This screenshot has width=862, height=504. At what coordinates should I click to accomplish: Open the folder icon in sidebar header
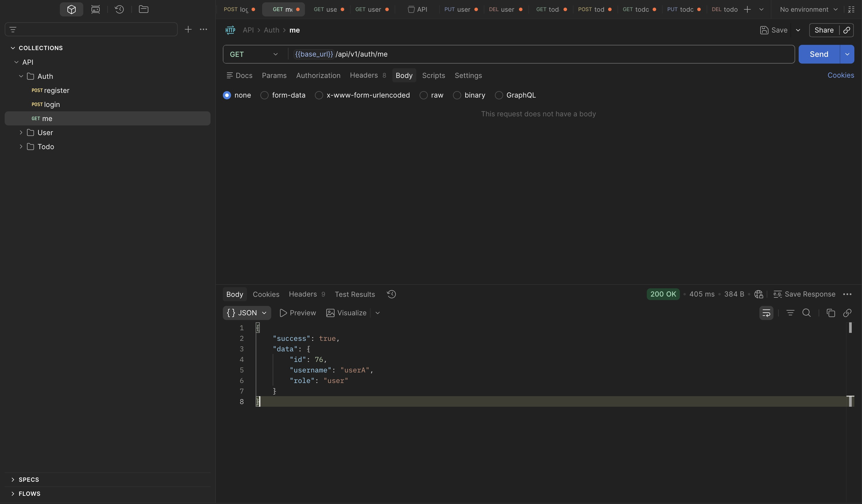(143, 9)
